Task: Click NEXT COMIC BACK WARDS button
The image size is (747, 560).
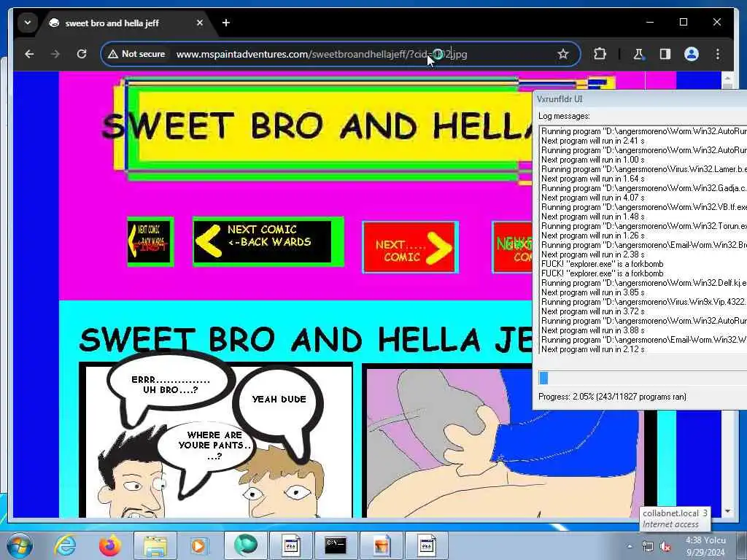Action: tap(268, 241)
